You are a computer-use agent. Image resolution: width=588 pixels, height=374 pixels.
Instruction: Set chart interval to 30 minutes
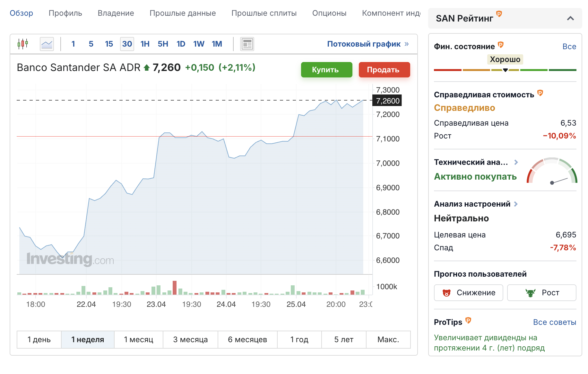[127, 44]
